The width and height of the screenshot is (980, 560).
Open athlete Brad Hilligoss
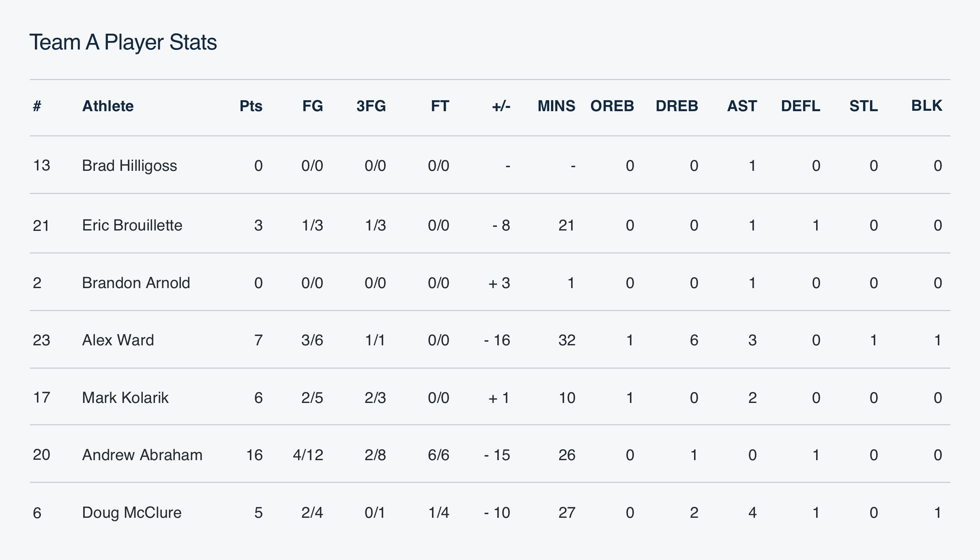(x=129, y=166)
